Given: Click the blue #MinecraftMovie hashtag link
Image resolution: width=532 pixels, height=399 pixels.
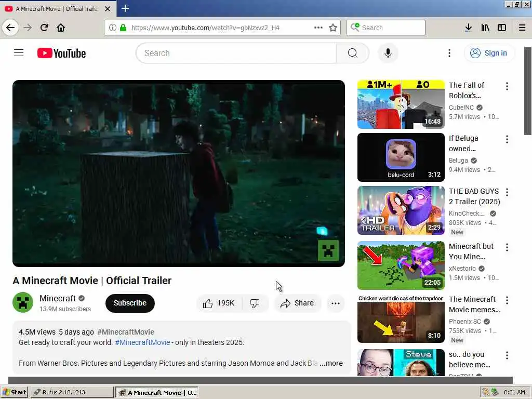Looking at the screenshot, I should [x=142, y=342].
